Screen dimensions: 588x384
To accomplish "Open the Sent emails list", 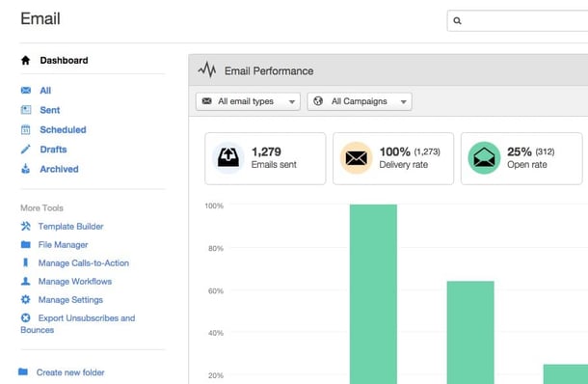I will tap(50, 110).
